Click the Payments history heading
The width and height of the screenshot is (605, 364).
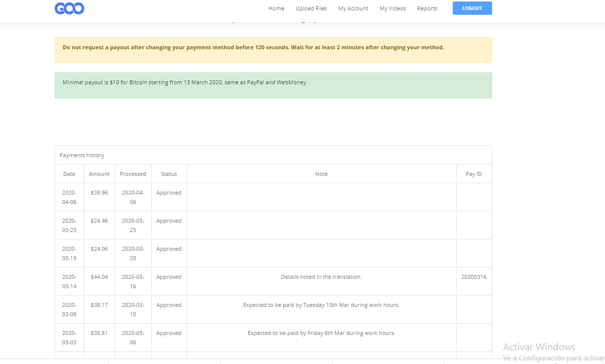click(x=82, y=155)
